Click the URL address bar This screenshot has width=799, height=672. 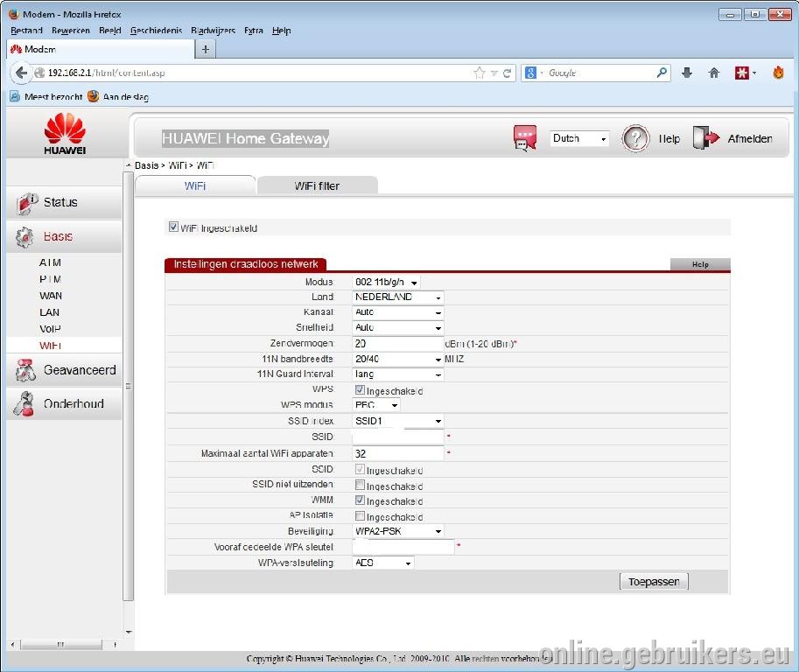pyautogui.click(x=255, y=73)
